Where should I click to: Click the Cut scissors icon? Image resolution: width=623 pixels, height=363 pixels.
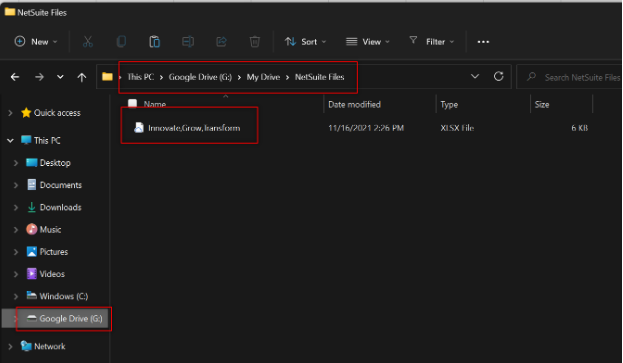88,42
